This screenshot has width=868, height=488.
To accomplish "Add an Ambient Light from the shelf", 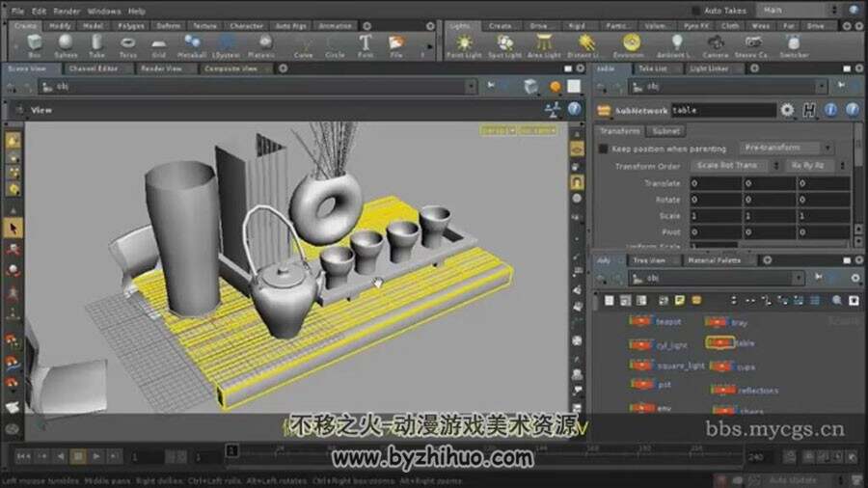I will pos(675,45).
